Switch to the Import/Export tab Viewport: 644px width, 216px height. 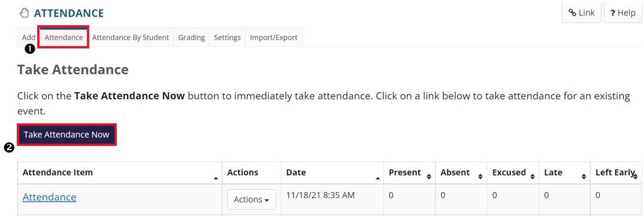(274, 37)
